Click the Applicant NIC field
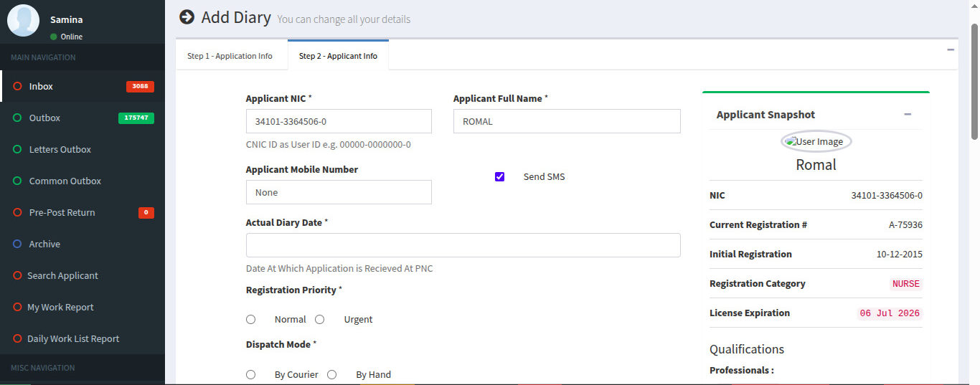Image resolution: width=980 pixels, height=385 pixels. [339, 121]
